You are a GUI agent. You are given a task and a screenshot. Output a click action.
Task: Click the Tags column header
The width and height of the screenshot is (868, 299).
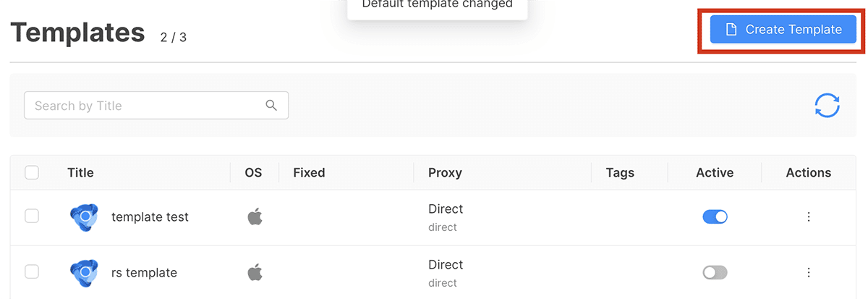click(620, 172)
